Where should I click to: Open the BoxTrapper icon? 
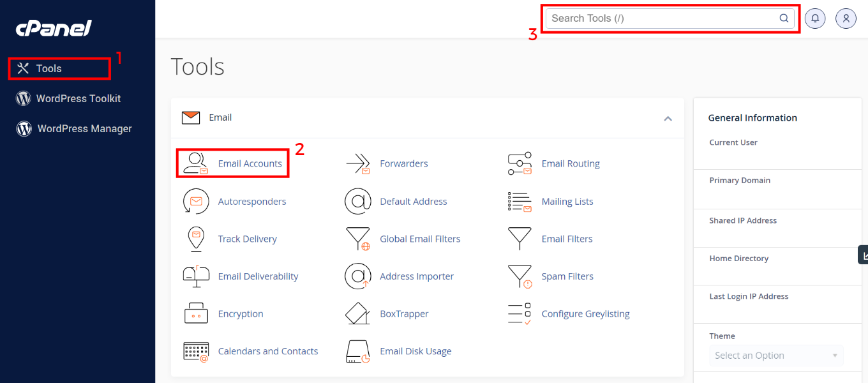click(x=358, y=314)
